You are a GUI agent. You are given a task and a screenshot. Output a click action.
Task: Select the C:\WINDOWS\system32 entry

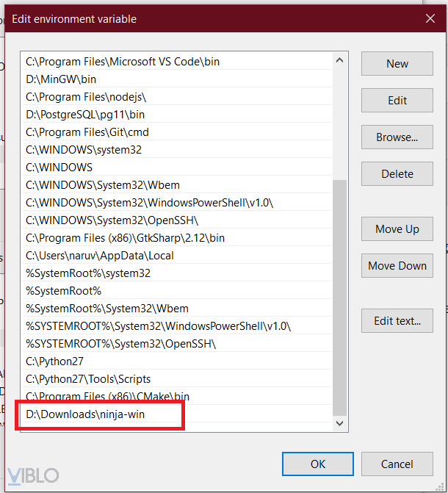[176, 150]
